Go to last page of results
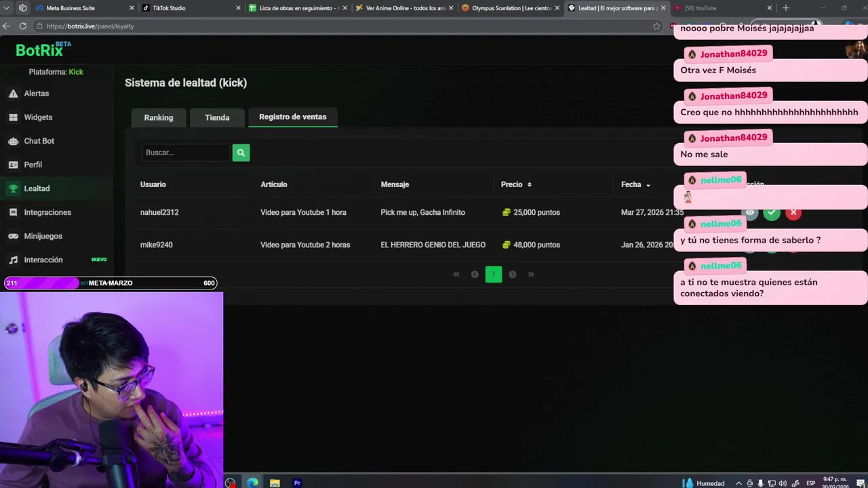 click(531, 274)
